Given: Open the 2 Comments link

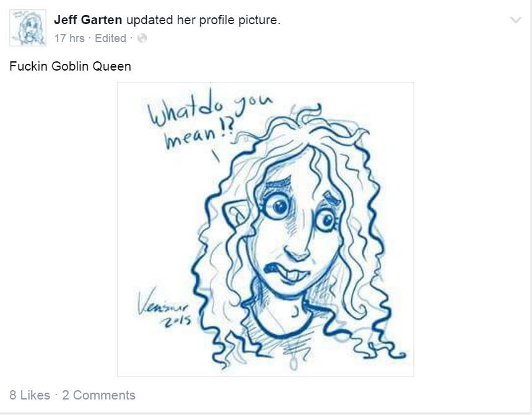Looking at the screenshot, I should click(98, 395).
